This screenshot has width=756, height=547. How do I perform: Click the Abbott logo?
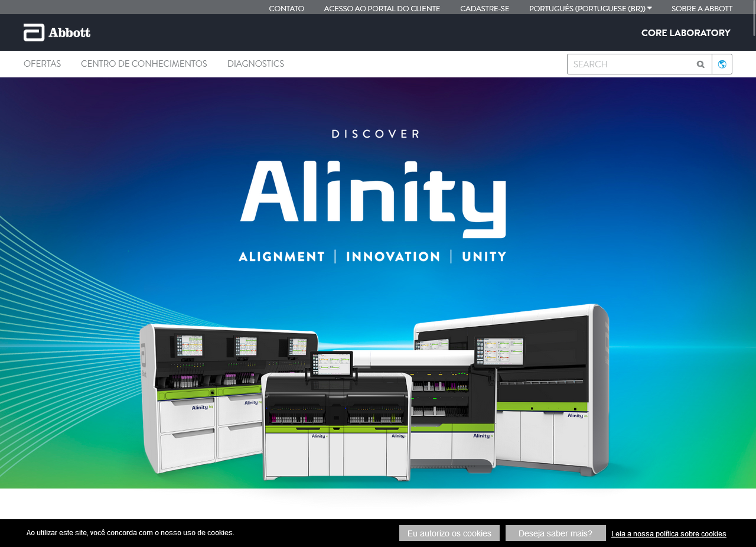tap(57, 32)
